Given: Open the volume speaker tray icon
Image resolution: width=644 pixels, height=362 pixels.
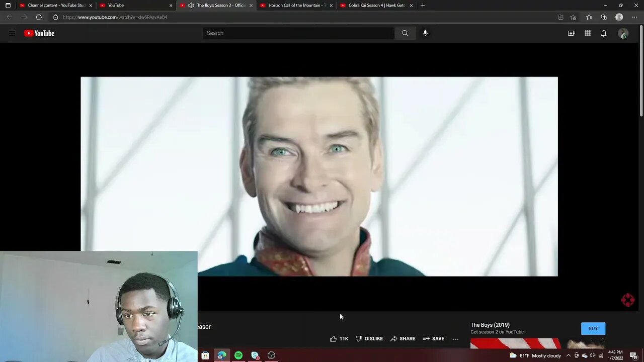Looking at the screenshot, I should pos(593,355).
